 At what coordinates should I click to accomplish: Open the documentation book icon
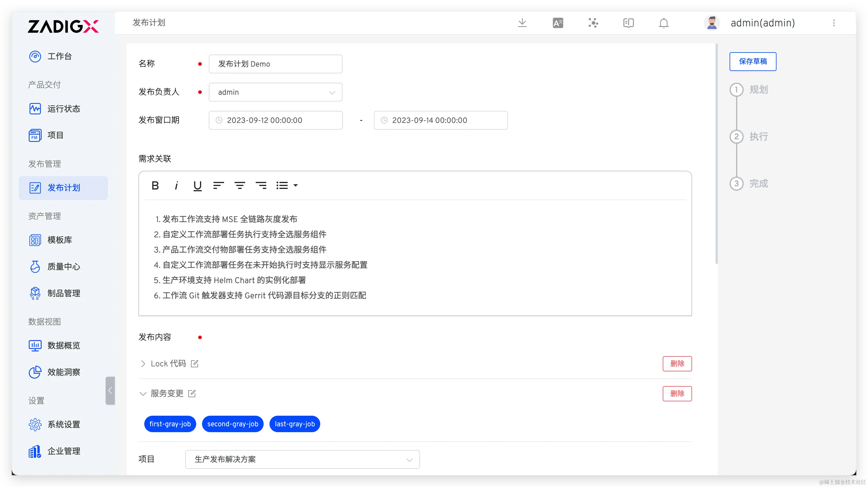click(628, 23)
